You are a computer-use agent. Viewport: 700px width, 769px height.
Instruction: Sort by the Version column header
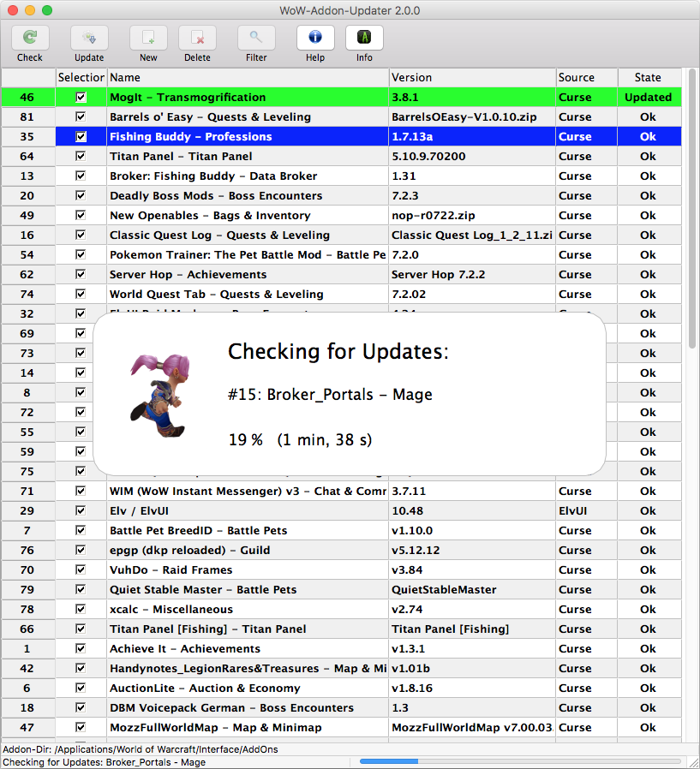472,77
